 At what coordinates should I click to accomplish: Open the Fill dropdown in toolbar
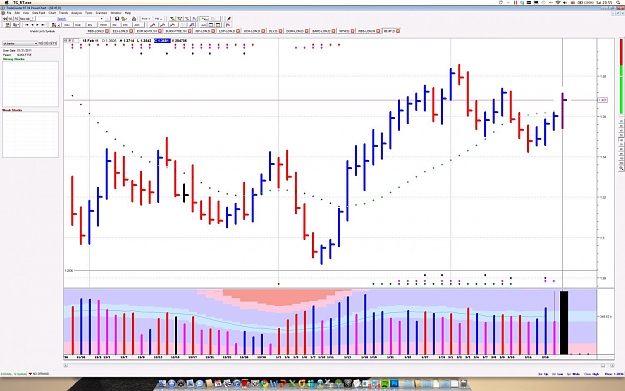(x=158, y=19)
